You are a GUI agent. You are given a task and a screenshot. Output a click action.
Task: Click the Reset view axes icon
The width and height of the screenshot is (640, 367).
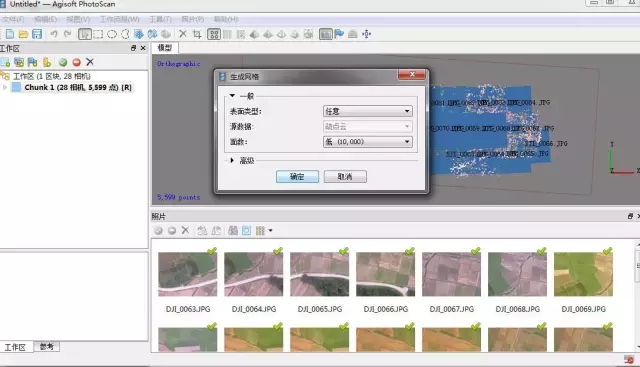(x=367, y=34)
